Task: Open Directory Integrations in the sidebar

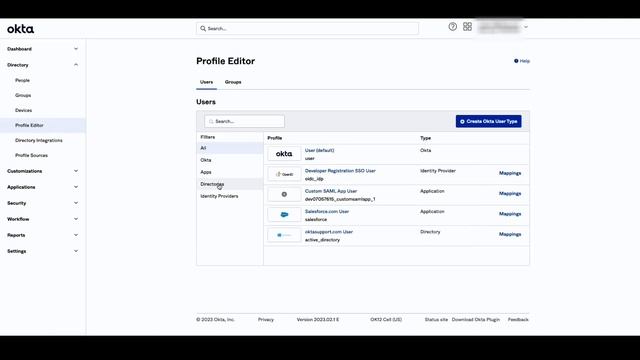Action: click(x=39, y=140)
